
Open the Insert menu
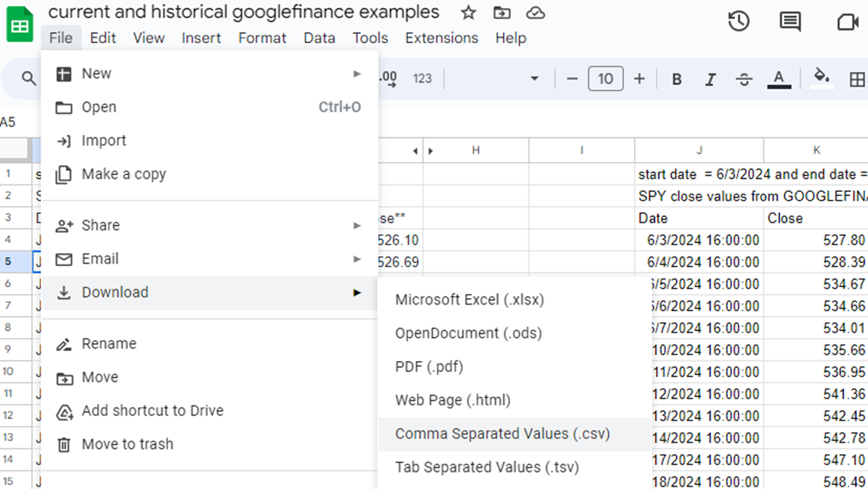click(201, 38)
